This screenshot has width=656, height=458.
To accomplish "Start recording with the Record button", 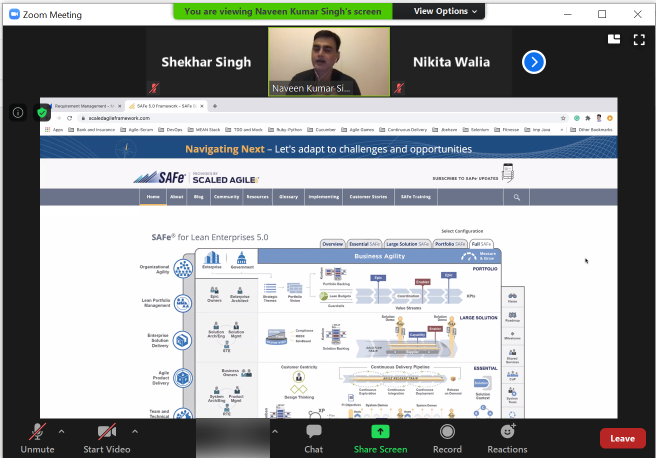I will (447, 438).
